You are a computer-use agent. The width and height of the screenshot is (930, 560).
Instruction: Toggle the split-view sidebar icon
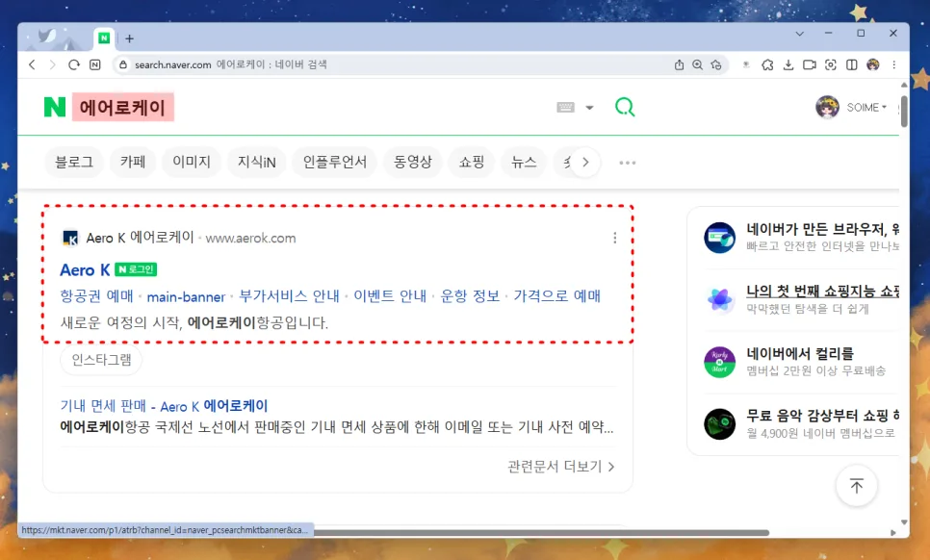point(852,64)
